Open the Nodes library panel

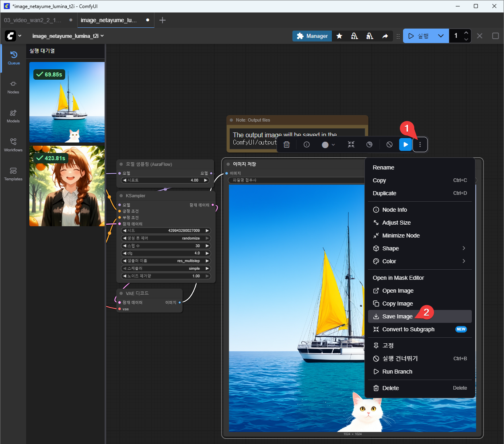pyautogui.click(x=13, y=87)
